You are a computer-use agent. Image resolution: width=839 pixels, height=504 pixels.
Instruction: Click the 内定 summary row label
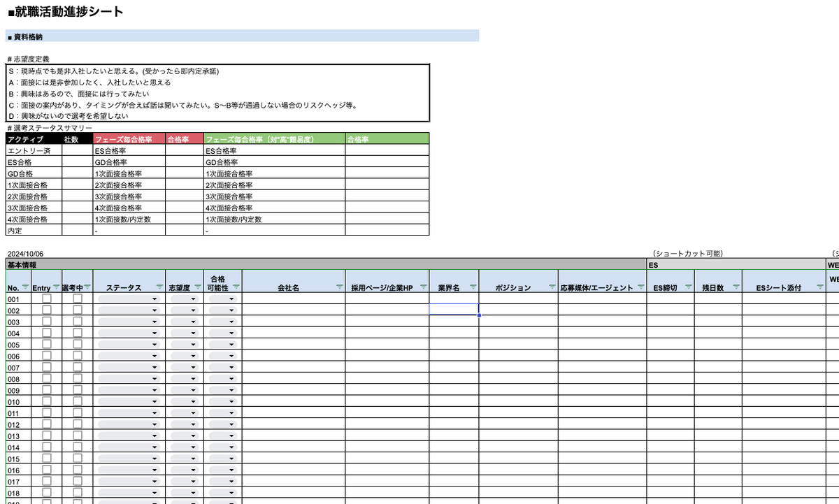click(34, 230)
